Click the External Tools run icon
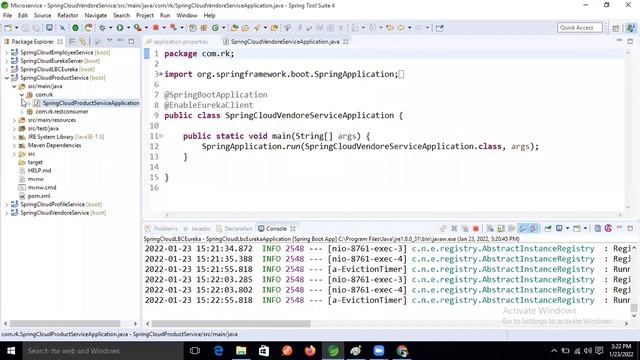The width and height of the screenshot is (640, 360). [138, 28]
